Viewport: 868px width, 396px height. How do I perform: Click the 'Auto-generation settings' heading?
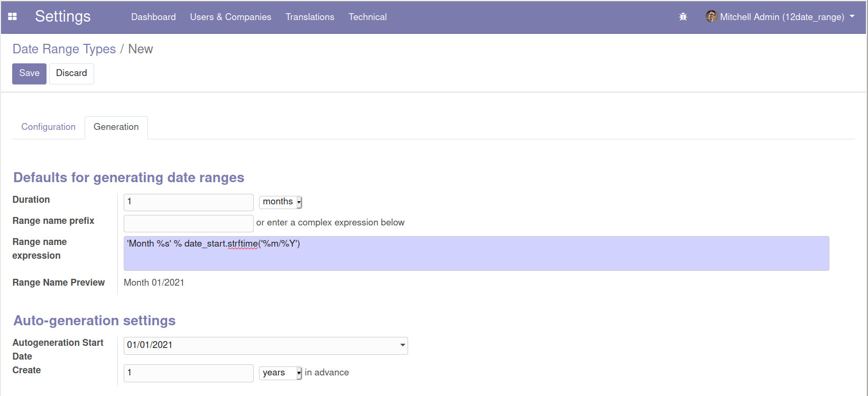[x=95, y=320]
